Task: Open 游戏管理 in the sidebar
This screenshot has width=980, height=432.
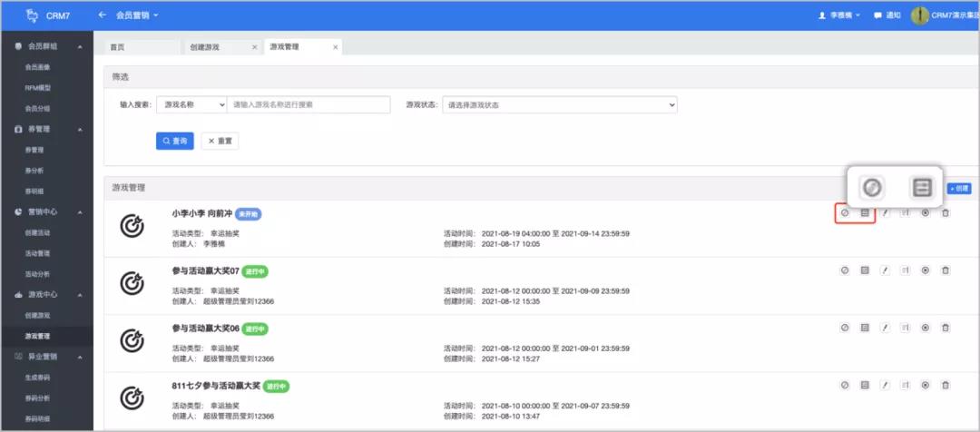Action: [x=37, y=336]
